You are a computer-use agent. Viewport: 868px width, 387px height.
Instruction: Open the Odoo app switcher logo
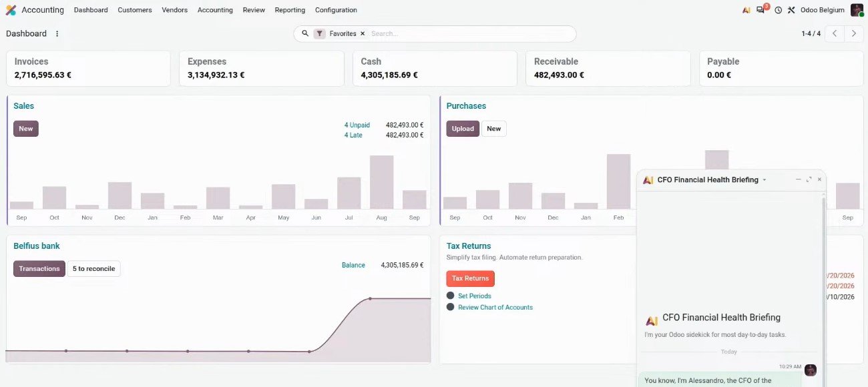pos(11,10)
